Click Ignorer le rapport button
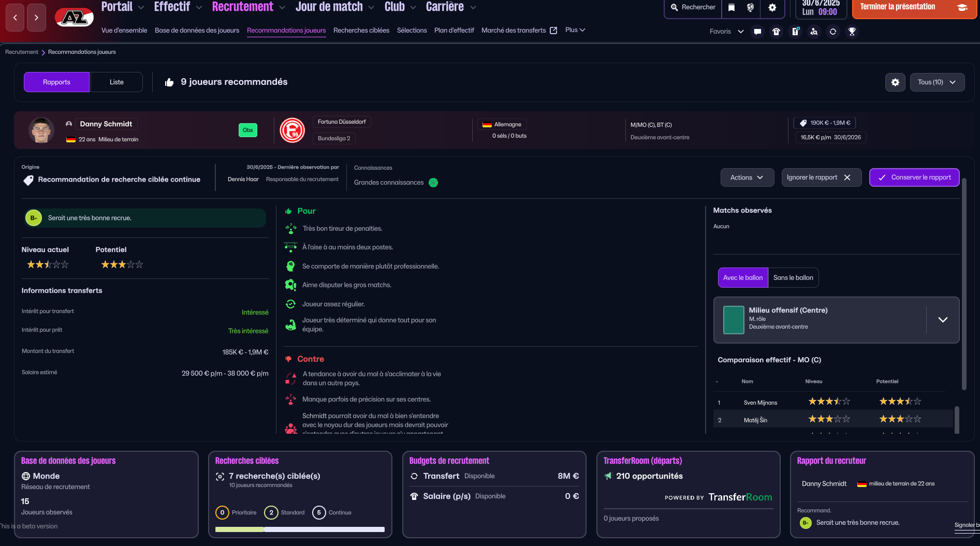The height and width of the screenshot is (546, 980). (821, 178)
